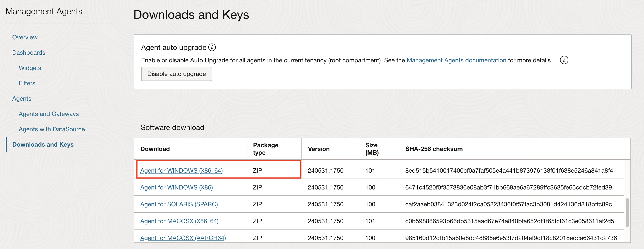This screenshot has height=249, width=644.
Task: Open Filters sidebar entry
Action: (x=27, y=83)
